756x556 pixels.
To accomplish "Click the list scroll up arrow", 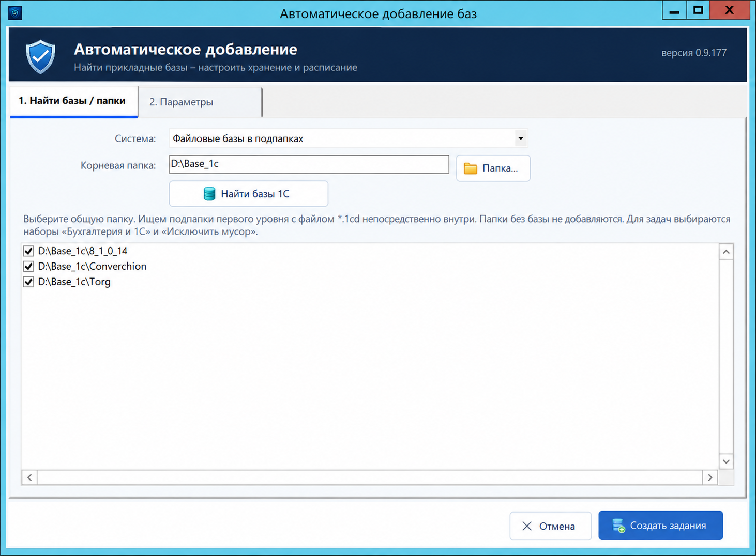I will 726,252.
